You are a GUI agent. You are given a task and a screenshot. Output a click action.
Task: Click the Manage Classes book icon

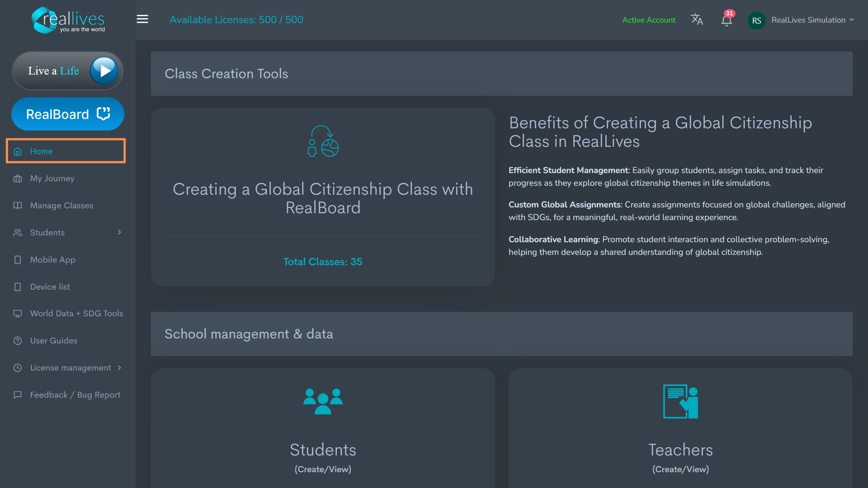point(18,206)
